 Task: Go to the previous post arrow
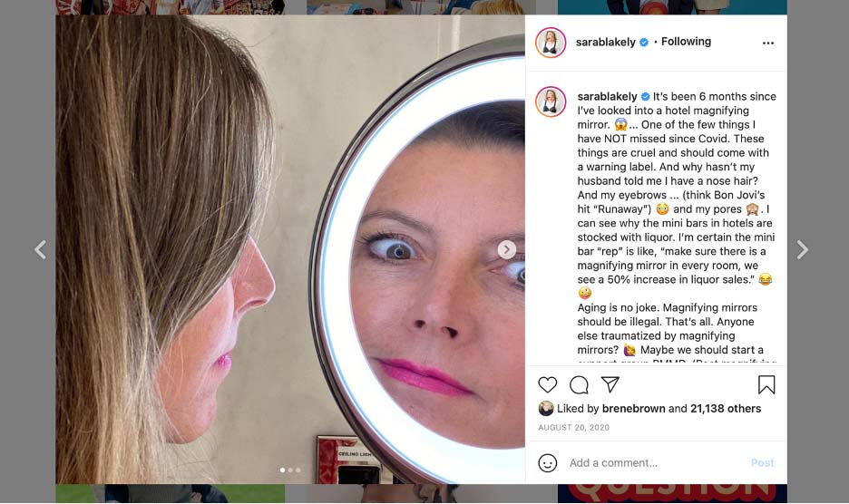pos(40,250)
